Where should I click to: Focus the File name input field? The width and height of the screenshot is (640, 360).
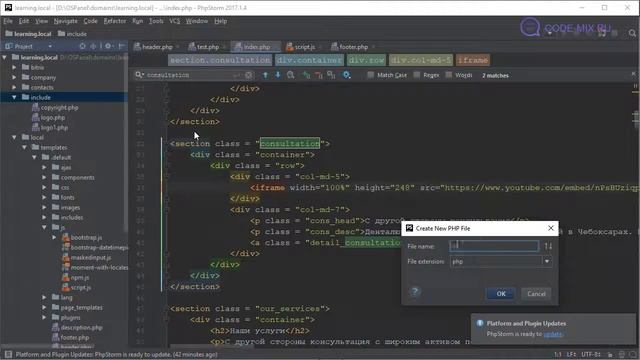pos(494,246)
